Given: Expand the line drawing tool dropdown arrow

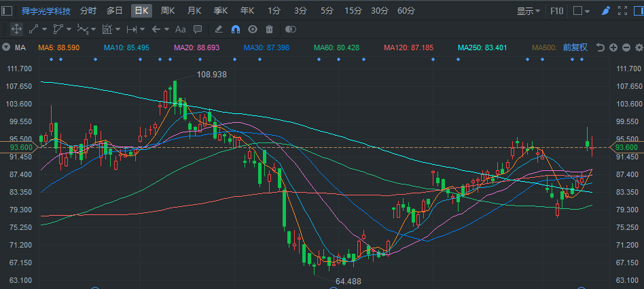Looking at the screenshot, I should (45, 29).
